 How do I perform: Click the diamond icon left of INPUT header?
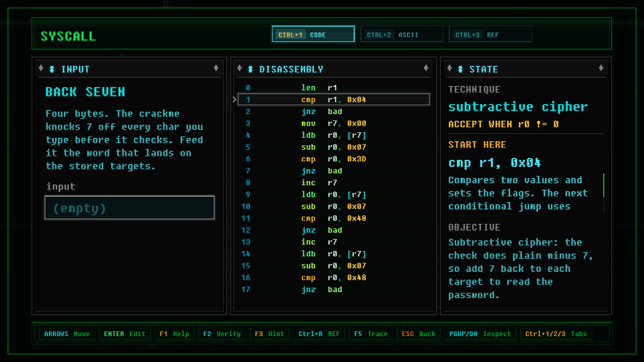[x=41, y=68]
